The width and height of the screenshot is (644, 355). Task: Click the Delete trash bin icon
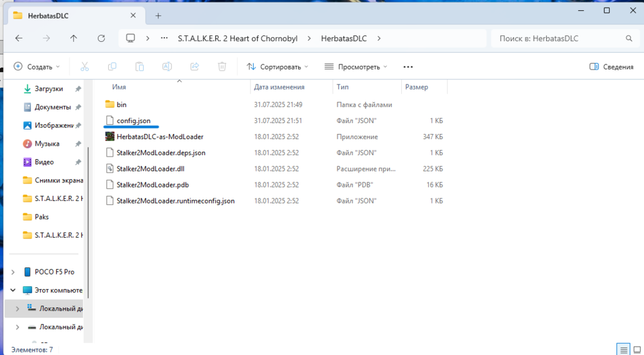tap(222, 66)
